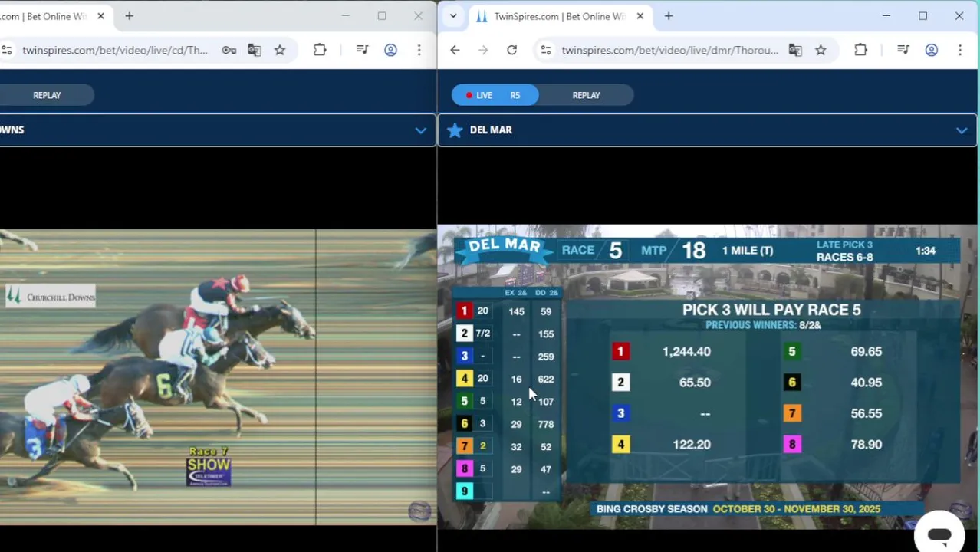Open Chrome menu in left window
The width and height of the screenshot is (980, 552).
[x=419, y=50]
